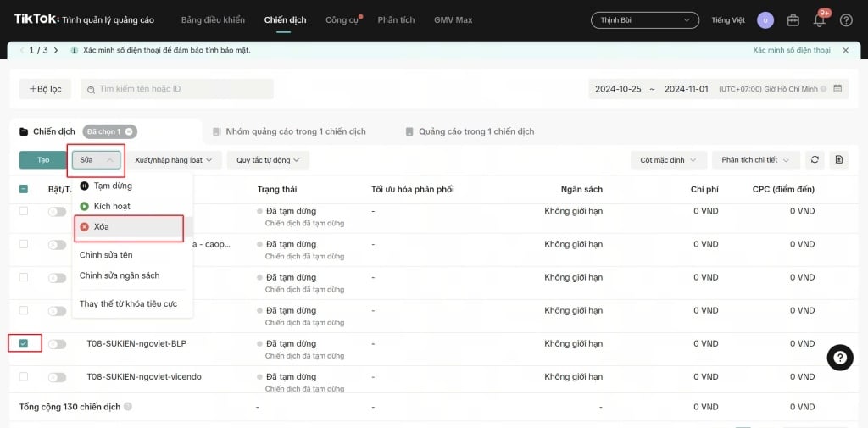868x428 pixels.
Task: Open the Thịnh Bùi account dropdown
Action: (x=645, y=20)
